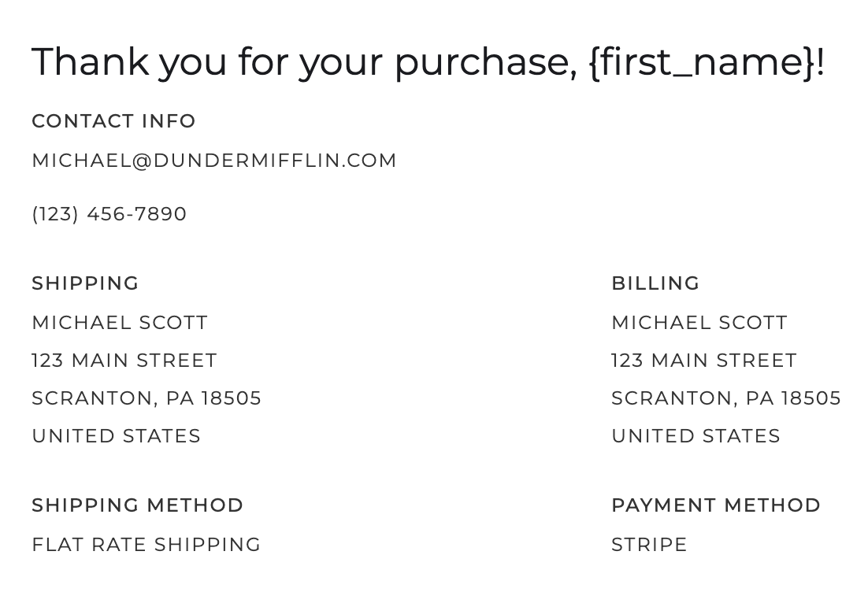
Task: Click shipping address 123 Main Street
Action: [x=124, y=361]
